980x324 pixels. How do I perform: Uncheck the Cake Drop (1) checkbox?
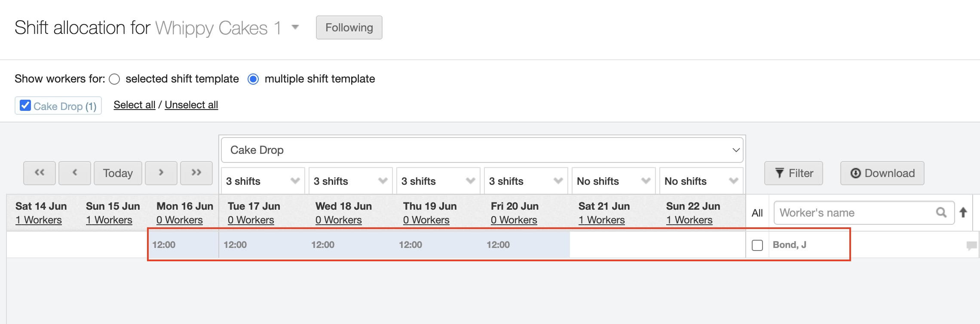25,106
